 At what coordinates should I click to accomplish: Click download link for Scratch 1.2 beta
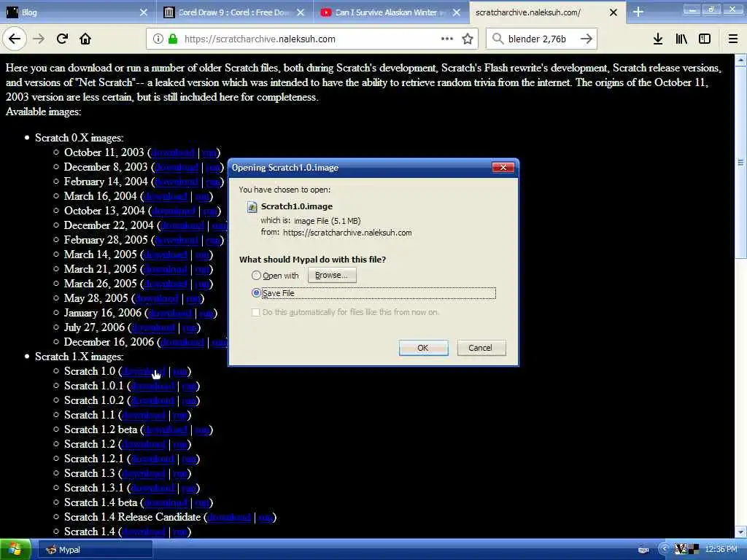(166, 430)
